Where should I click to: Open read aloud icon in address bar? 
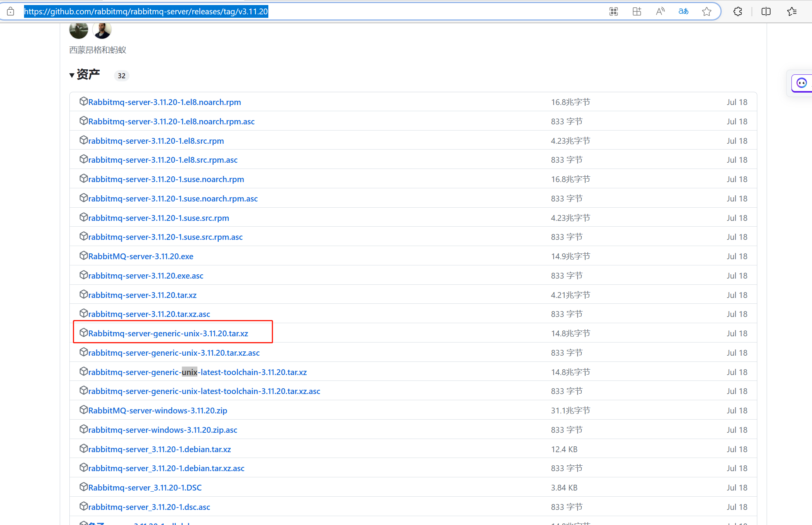[x=660, y=12]
